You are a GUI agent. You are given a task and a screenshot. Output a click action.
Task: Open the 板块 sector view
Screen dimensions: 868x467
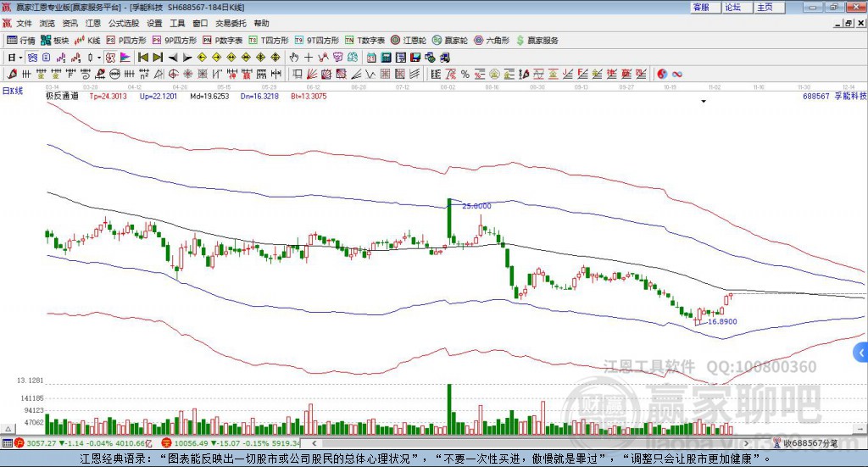54,41
